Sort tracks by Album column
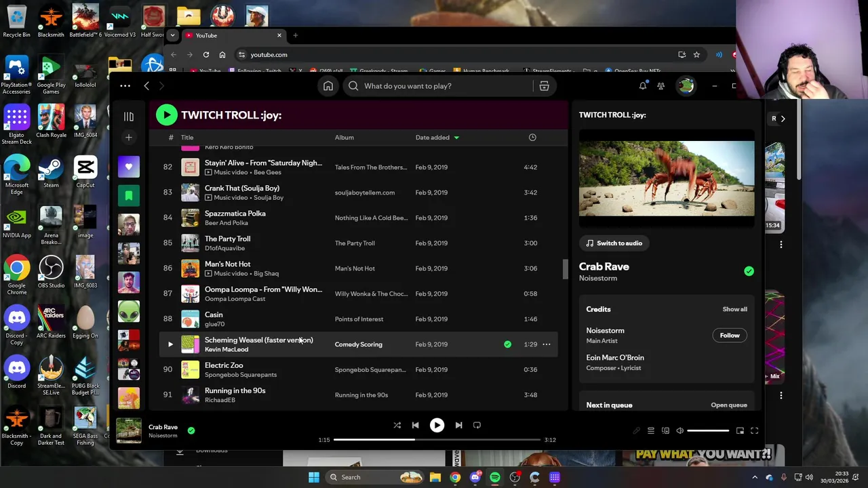The width and height of the screenshot is (868, 488). click(344, 138)
